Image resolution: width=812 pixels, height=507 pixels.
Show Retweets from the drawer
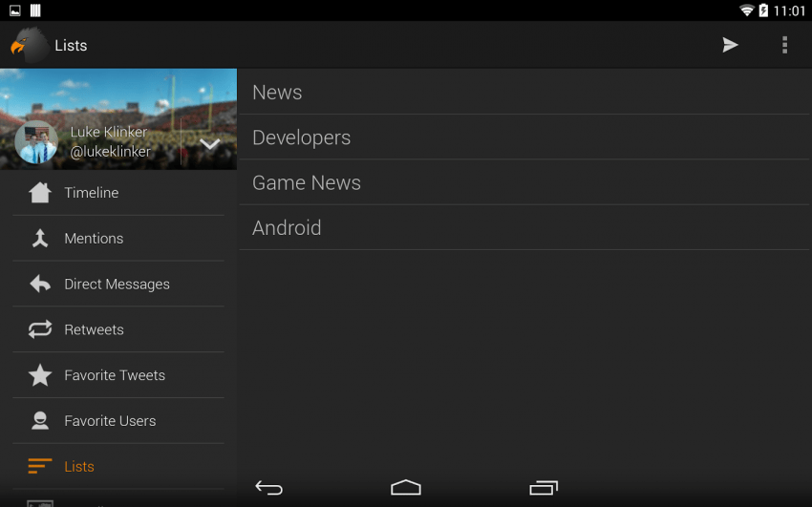pos(118,329)
